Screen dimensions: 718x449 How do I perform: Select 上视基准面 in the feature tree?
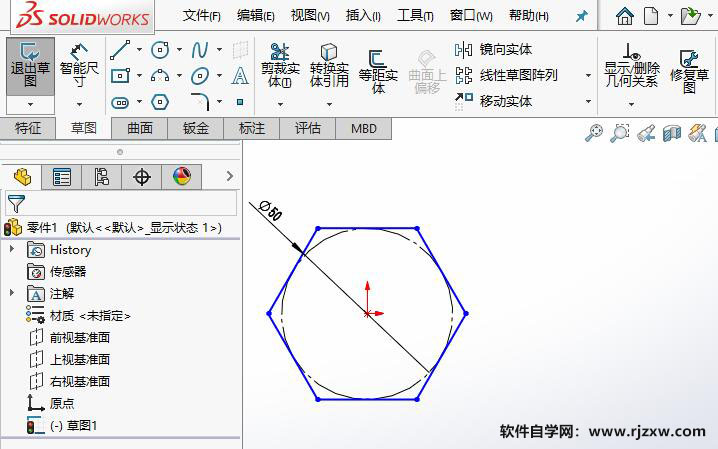(80, 360)
